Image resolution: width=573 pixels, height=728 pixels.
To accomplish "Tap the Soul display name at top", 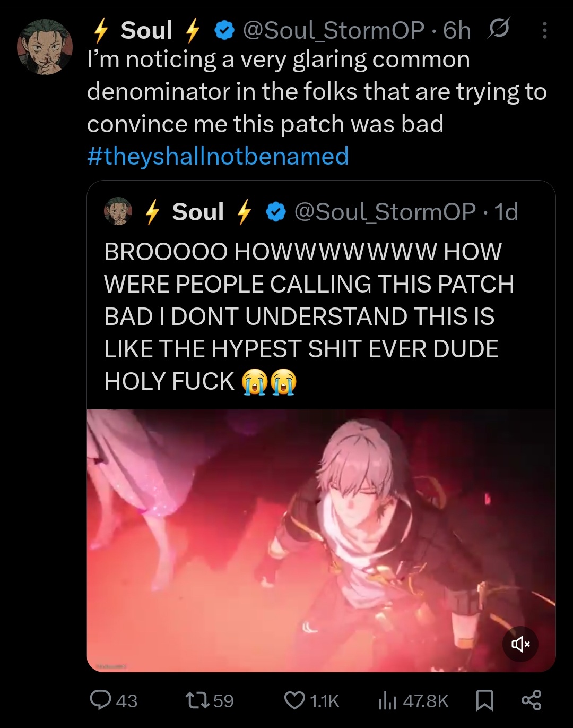I will click(146, 30).
